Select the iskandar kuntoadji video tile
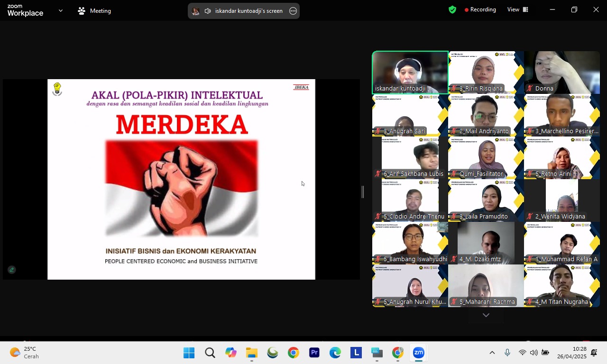 click(x=410, y=73)
